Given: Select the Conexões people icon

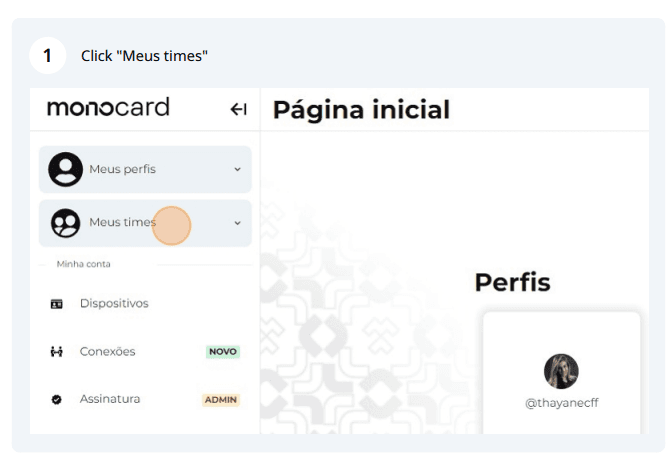Looking at the screenshot, I should coord(56,352).
